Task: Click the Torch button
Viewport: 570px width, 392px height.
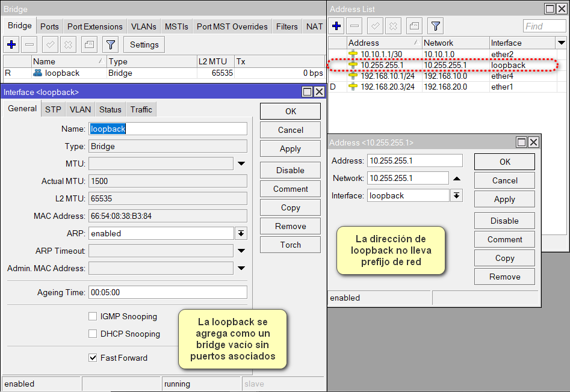Action: tap(290, 245)
